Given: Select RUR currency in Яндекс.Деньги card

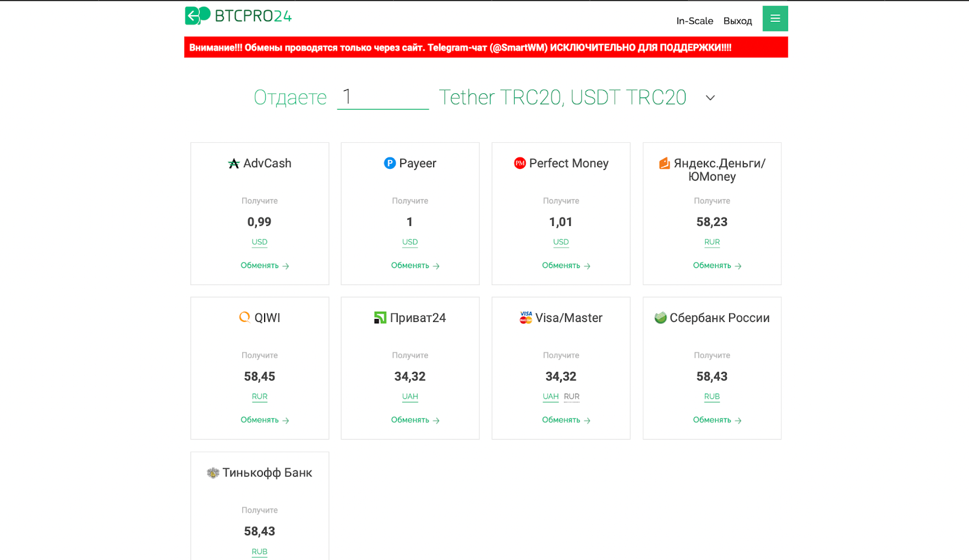Looking at the screenshot, I should pyautogui.click(x=712, y=242).
